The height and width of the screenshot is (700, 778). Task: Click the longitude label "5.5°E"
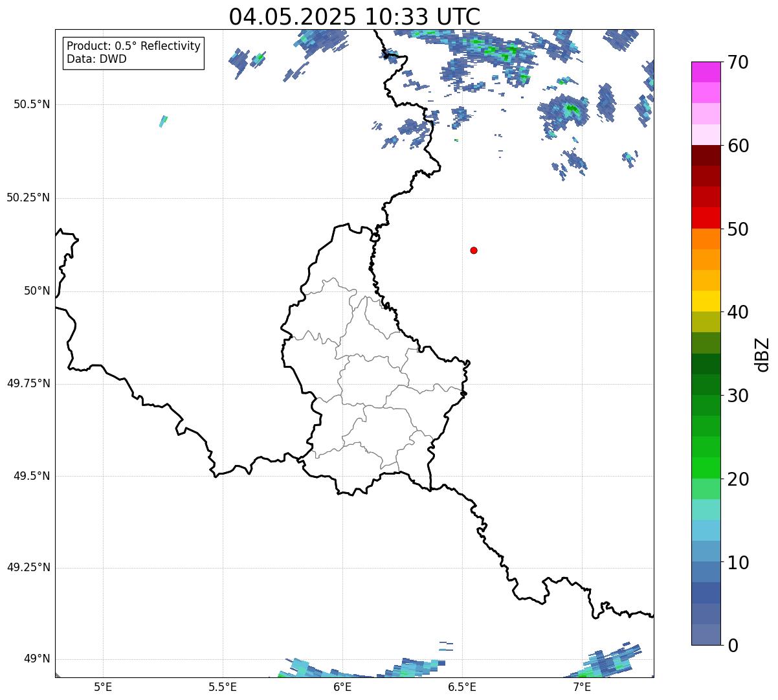tap(223, 687)
